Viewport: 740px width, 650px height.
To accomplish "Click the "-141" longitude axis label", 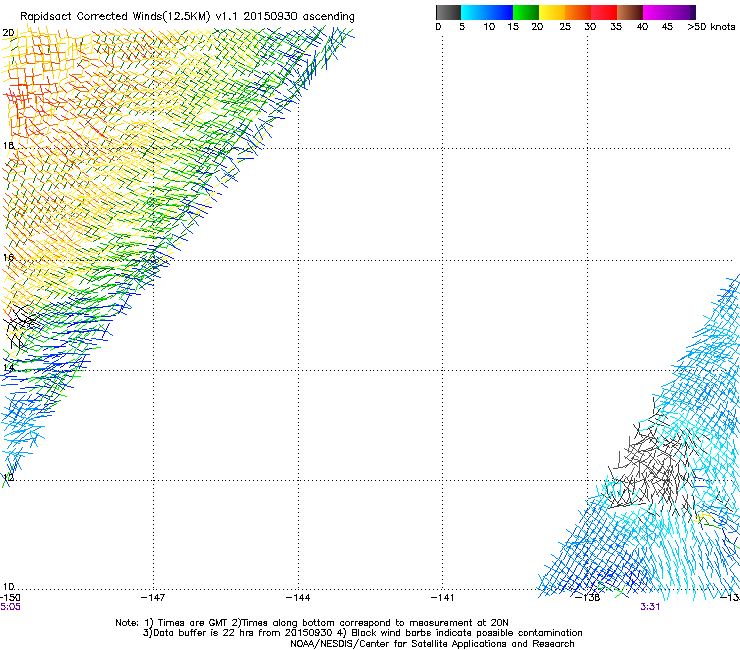I will [x=443, y=598].
